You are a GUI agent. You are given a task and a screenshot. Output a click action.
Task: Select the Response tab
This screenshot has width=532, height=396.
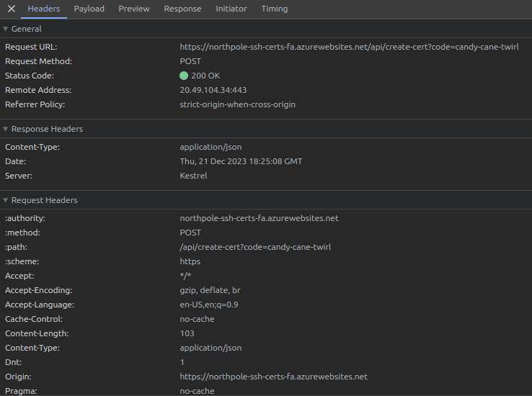click(182, 9)
